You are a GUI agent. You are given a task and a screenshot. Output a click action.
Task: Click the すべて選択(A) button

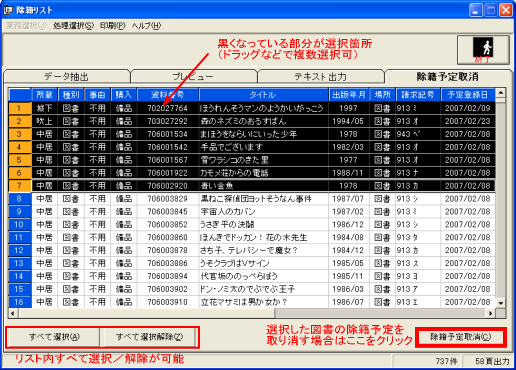[54, 337]
